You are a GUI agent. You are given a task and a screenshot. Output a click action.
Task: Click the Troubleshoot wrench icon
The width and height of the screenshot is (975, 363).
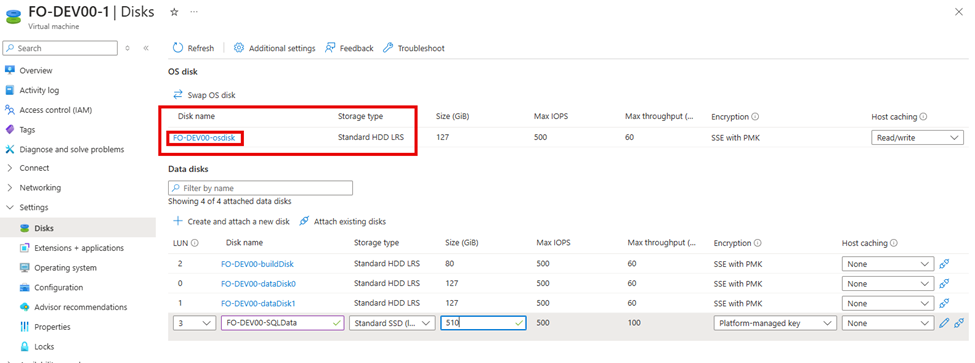[x=388, y=48]
